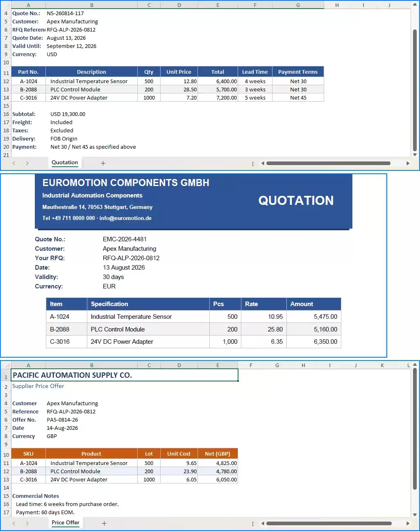
Task: Go to previous sheet in Quotation workbook
Action: click(x=14, y=163)
